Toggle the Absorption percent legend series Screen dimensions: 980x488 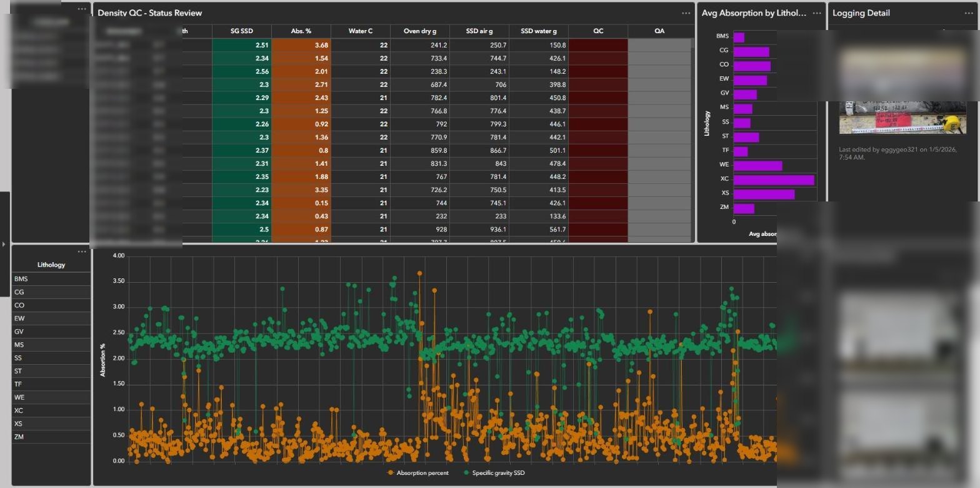[418, 473]
